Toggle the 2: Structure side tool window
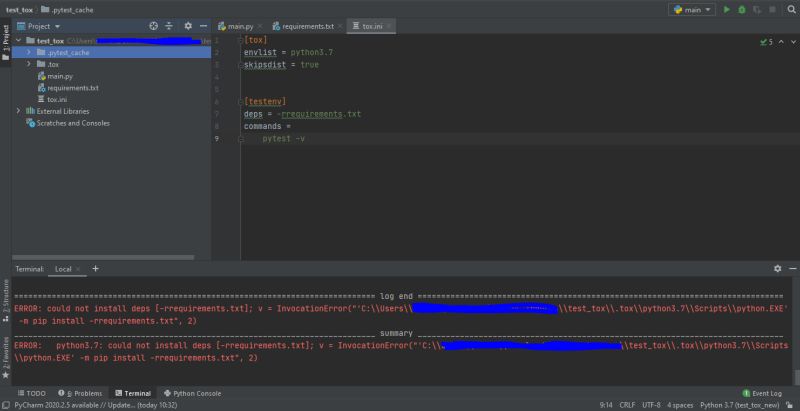800x411 pixels. [x=6, y=300]
